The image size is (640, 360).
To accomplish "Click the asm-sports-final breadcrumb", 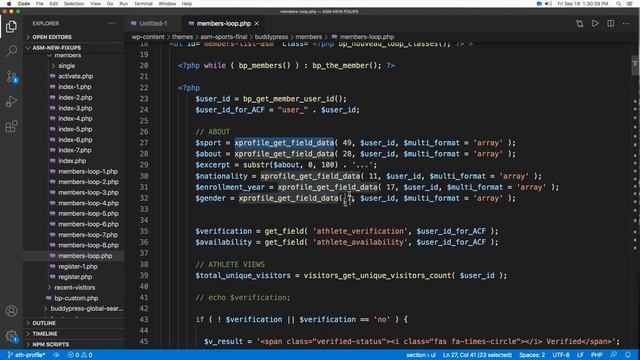I will coord(224,37).
